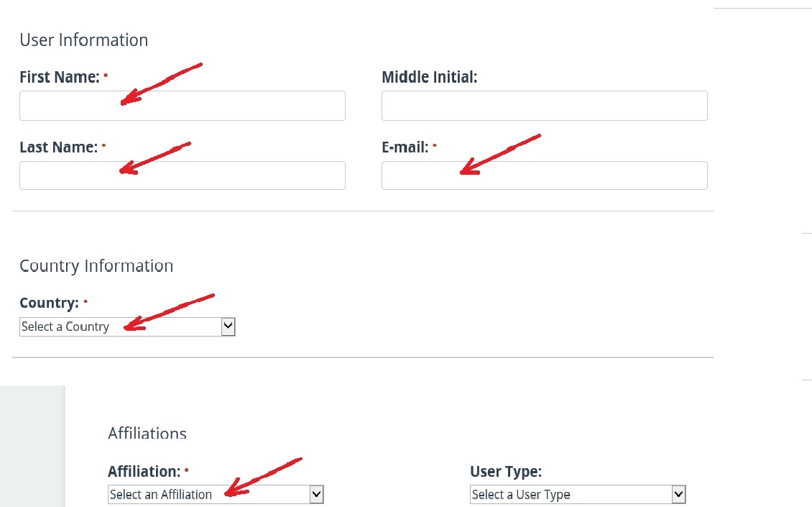This screenshot has width=812, height=507.
Task: Select the E-mail input box
Action: point(544,175)
